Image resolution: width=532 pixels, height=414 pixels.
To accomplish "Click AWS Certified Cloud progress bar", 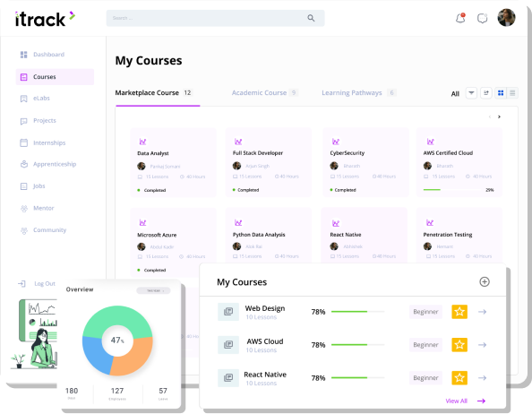I will point(452,190).
